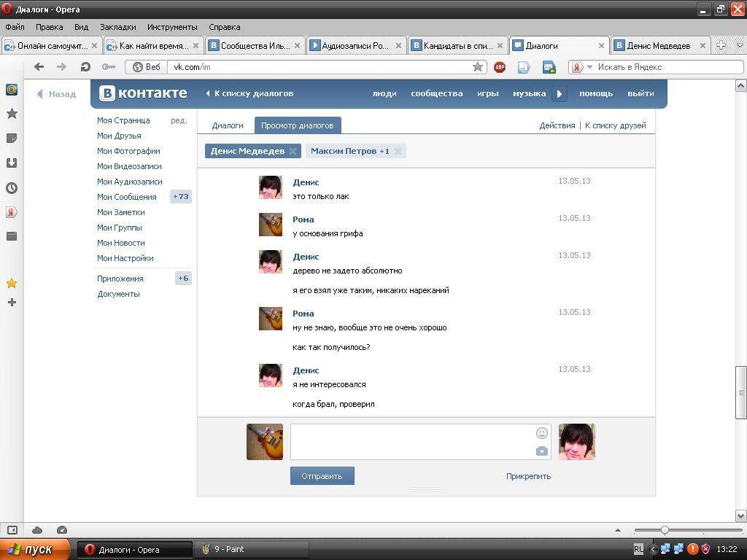This screenshot has height=560, width=747.
Task: Select Просмотр диалогов tab
Action: [298, 125]
